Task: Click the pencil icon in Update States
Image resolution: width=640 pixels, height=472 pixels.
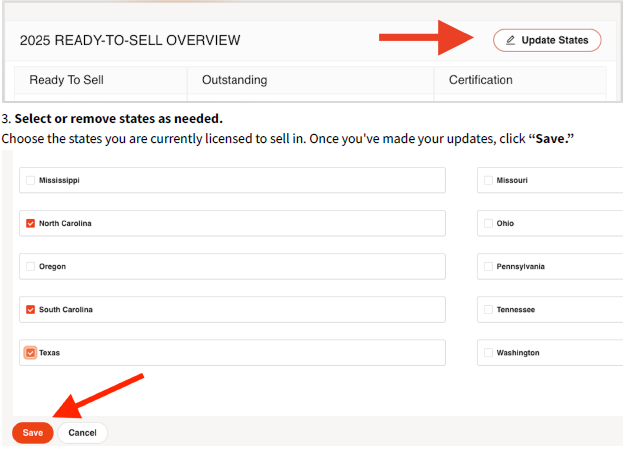Action: (x=511, y=41)
